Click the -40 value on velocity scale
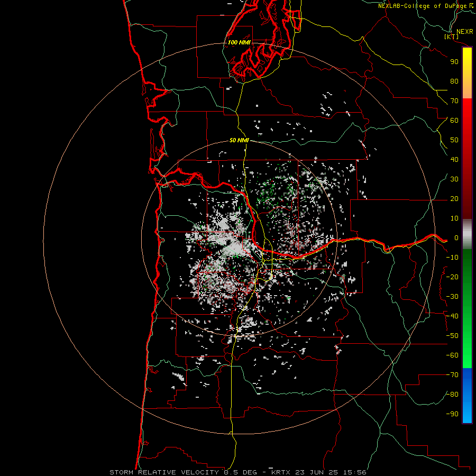476x476 pixels. pos(452,316)
